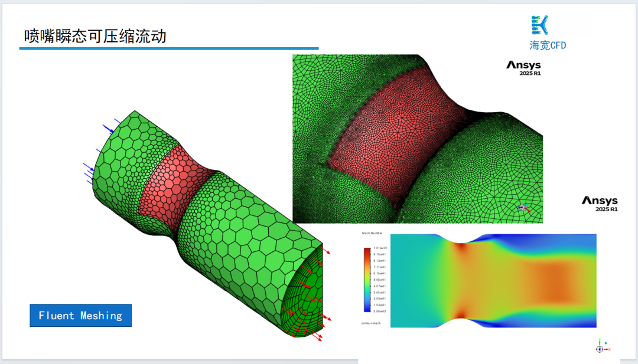638x364 pixels.
Task: Click the legend value 2.05e-01
Action: [x=380, y=299]
